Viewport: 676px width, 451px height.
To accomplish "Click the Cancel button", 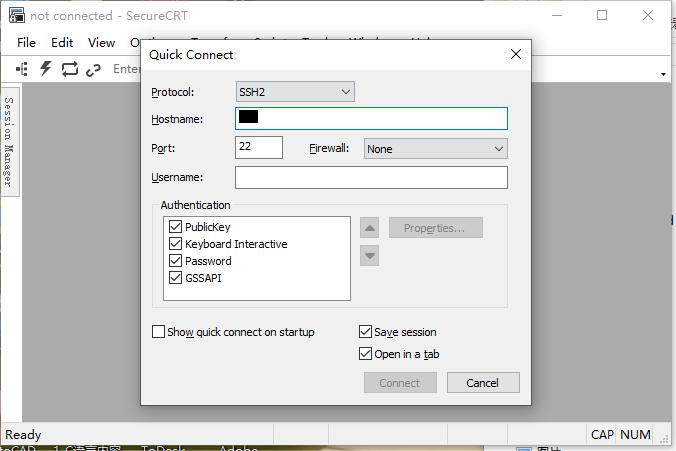I will pyautogui.click(x=483, y=383).
